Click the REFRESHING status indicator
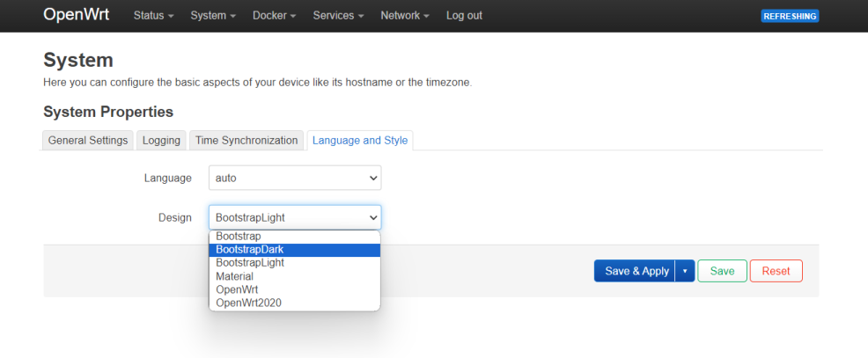This screenshot has height=358, width=868. (x=790, y=16)
